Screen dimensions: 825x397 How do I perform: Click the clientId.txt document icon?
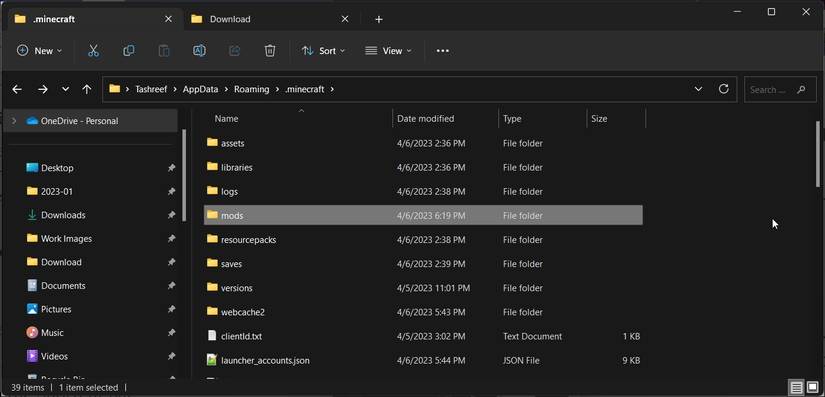(x=212, y=335)
